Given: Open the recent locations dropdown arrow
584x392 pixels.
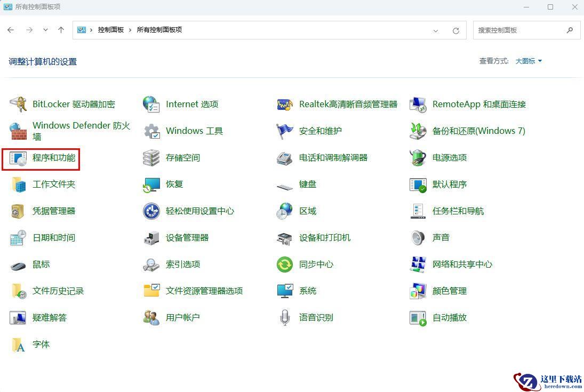Looking at the screenshot, I should [45, 30].
